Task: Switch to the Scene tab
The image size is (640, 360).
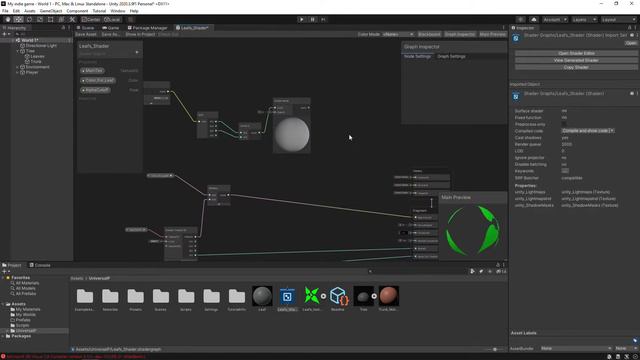Action: [85, 28]
